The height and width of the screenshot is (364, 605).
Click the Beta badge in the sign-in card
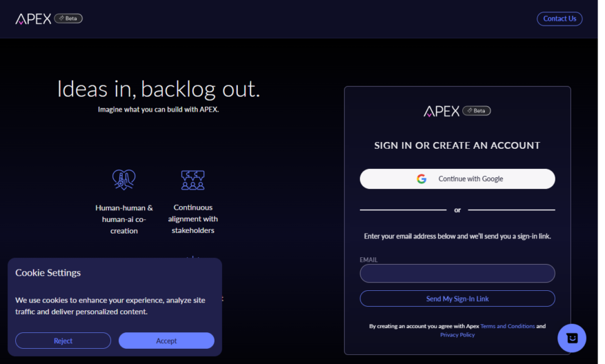(477, 111)
